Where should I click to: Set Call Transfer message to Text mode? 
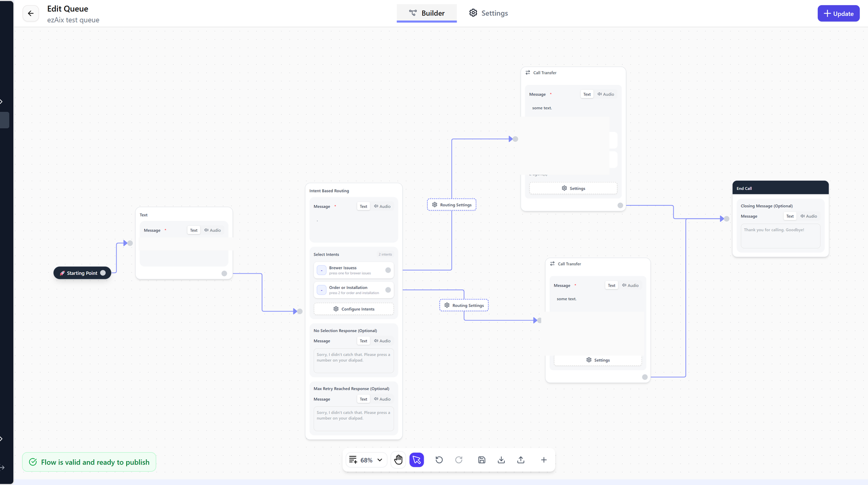(x=586, y=94)
